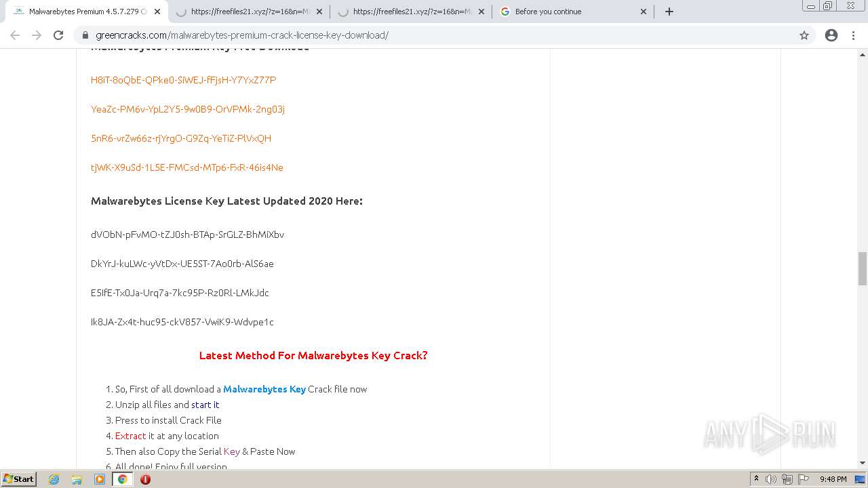Click the 9:48 PM system clock
Screen dimensions: 868x488
click(833, 479)
